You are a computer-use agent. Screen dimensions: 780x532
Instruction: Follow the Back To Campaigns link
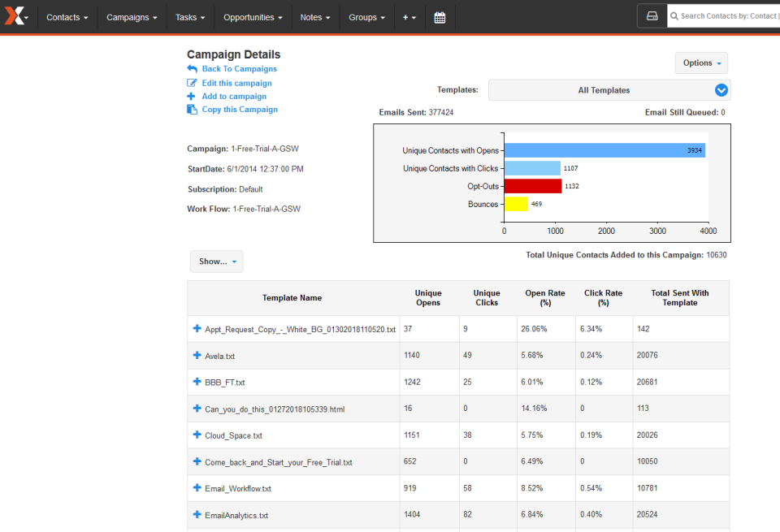[239, 69]
